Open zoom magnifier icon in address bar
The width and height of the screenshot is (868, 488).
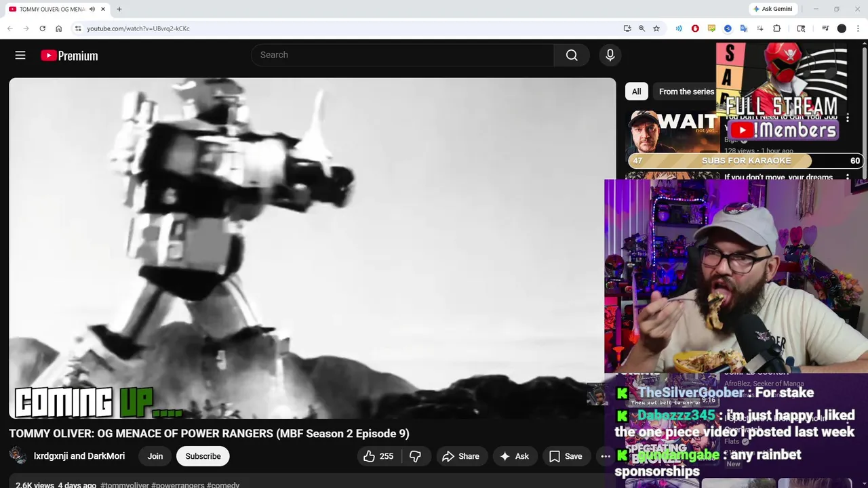coord(642,28)
